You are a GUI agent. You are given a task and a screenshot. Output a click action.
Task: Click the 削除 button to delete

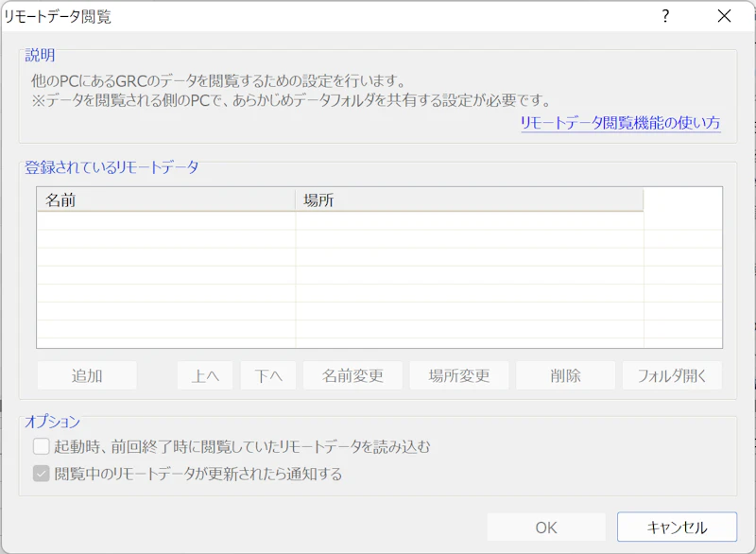566,375
